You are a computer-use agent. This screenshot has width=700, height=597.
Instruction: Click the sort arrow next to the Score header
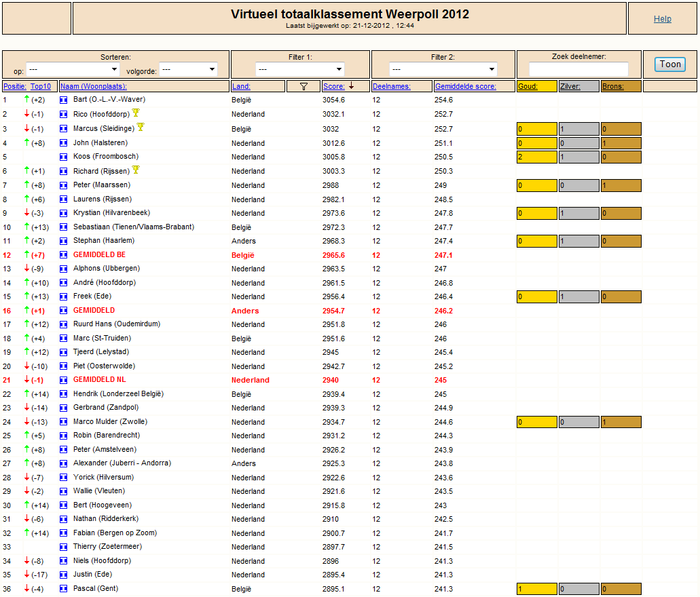pos(351,85)
